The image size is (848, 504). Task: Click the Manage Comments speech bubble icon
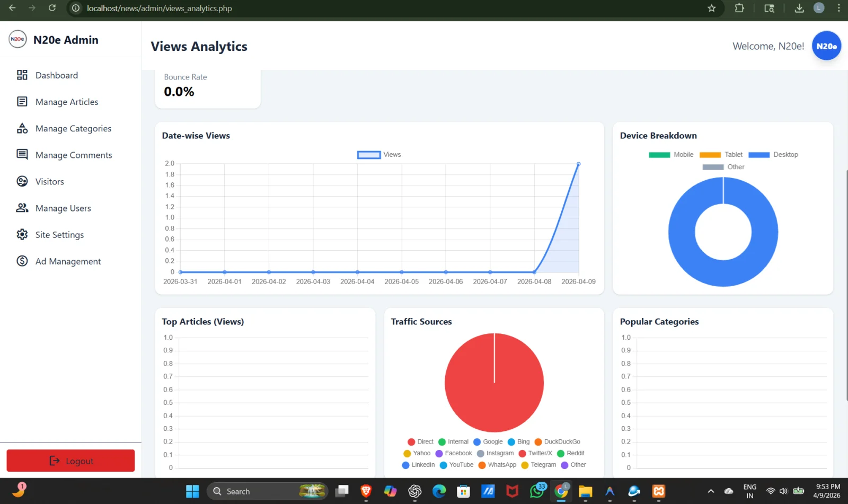coord(22,155)
